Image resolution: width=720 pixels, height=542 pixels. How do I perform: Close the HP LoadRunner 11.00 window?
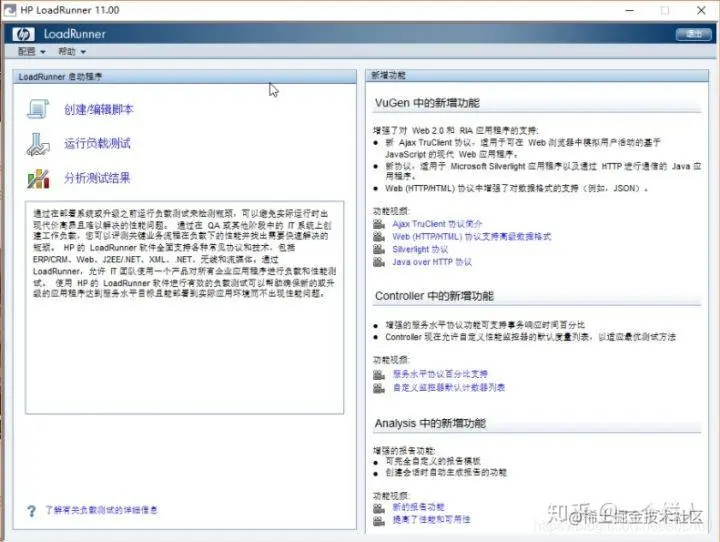(x=701, y=10)
